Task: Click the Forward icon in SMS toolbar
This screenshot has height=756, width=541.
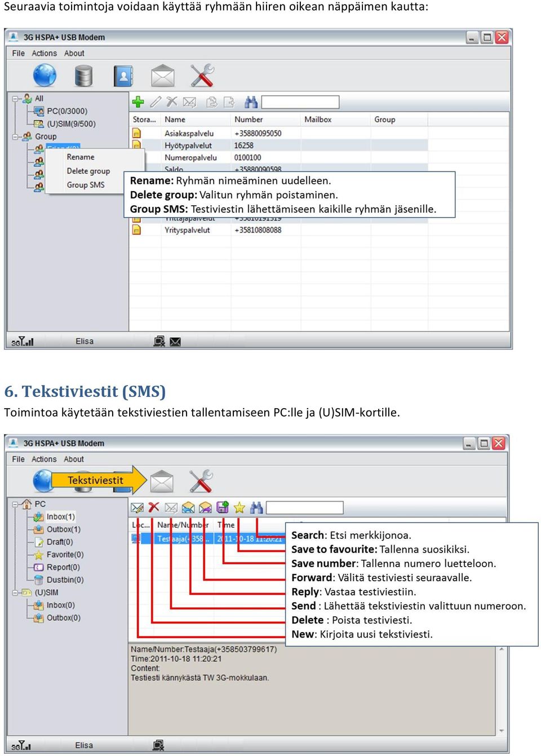Action: [x=205, y=507]
